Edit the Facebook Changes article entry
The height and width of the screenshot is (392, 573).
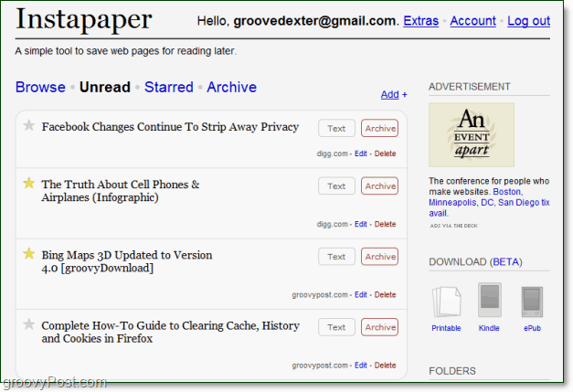point(361,154)
